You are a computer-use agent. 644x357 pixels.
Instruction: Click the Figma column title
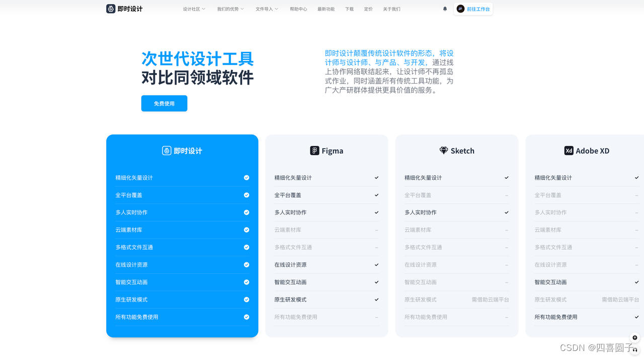tap(332, 151)
